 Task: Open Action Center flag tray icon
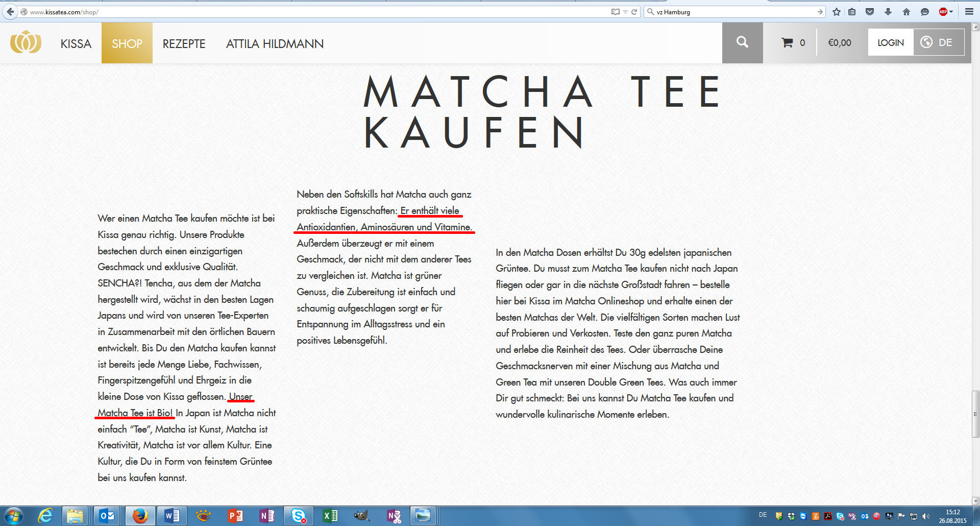point(901,516)
